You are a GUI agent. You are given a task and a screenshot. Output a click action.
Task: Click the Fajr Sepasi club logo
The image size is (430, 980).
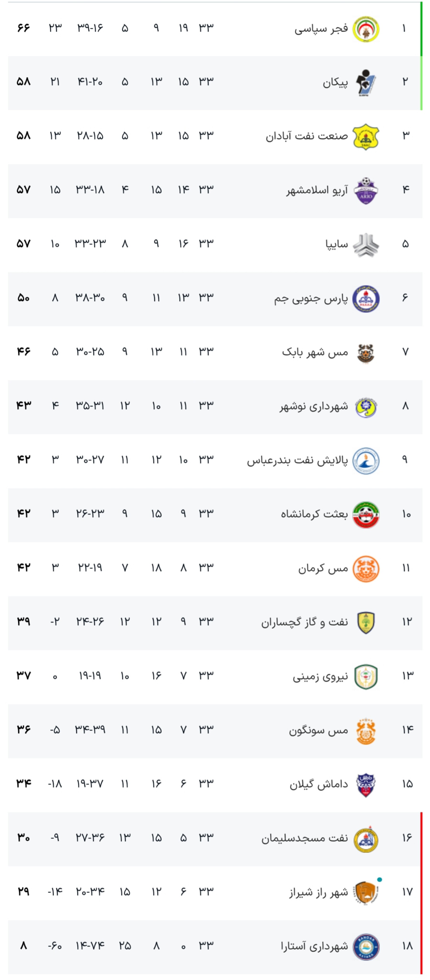coord(366,29)
